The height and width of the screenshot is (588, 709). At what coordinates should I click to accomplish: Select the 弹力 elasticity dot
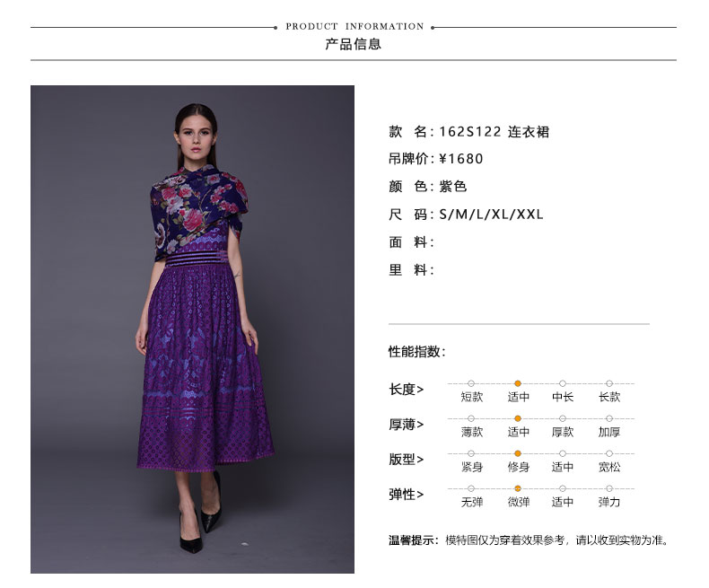coord(609,488)
